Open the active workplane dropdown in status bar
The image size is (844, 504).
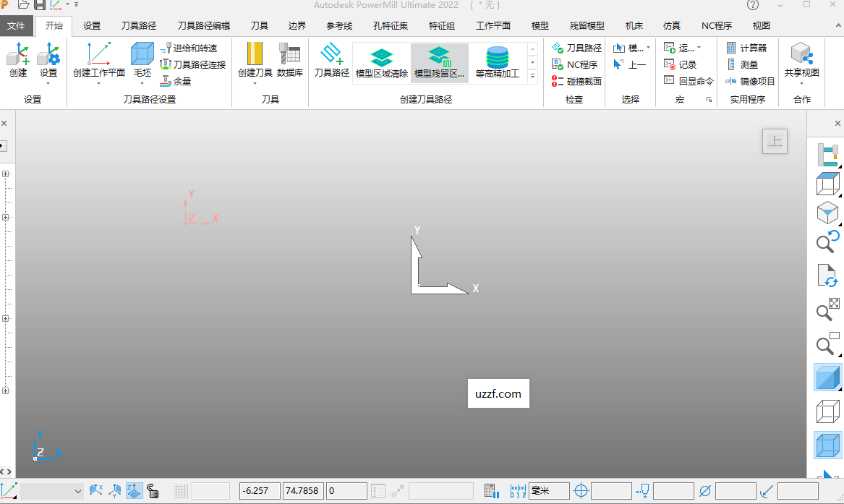(78, 492)
